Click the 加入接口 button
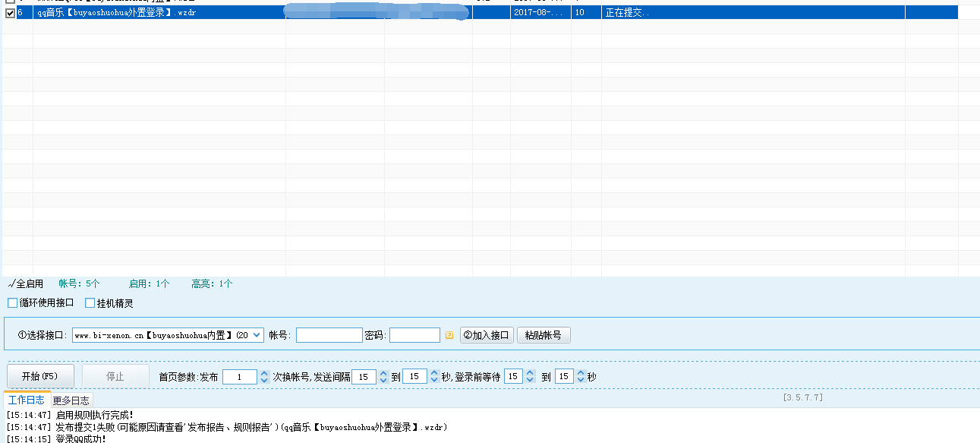980x443 pixels. click(x=489, y=334)
